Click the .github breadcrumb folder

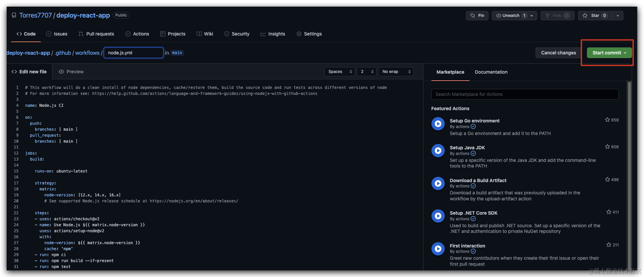[63, 53]
